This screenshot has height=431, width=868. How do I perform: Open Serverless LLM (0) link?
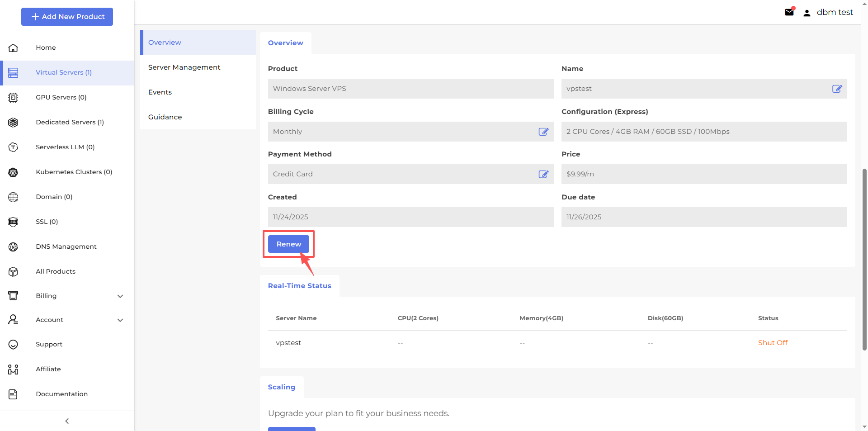click(x=65, y=147)
